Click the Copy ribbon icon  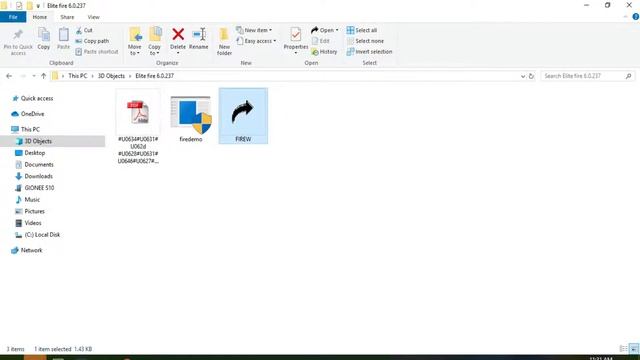44,39
